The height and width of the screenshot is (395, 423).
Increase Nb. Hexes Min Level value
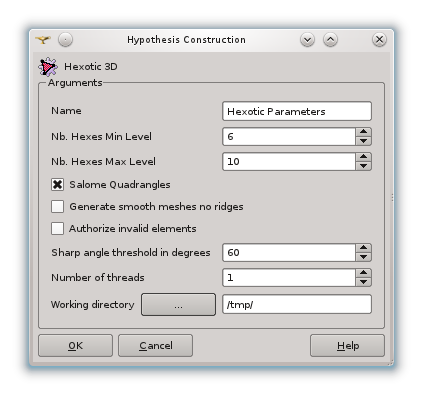tap(363, 132)
